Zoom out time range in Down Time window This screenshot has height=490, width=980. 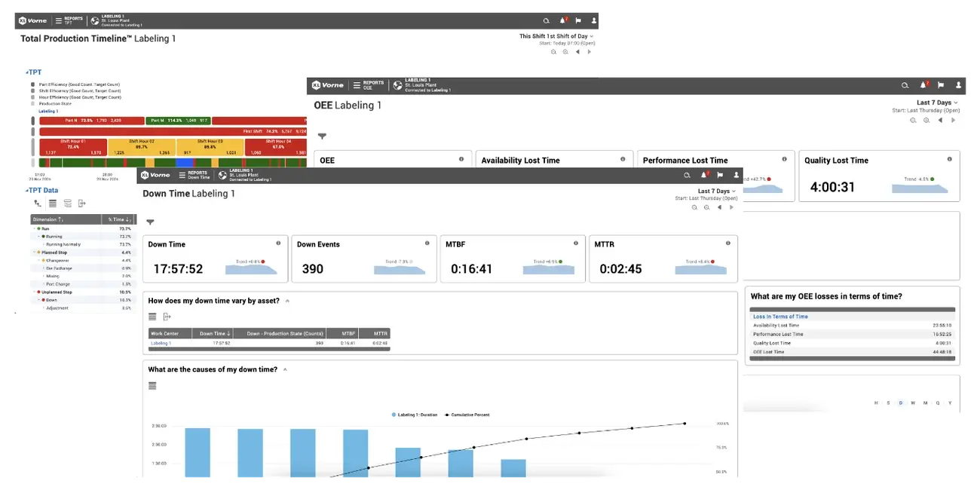click(694, 207)
